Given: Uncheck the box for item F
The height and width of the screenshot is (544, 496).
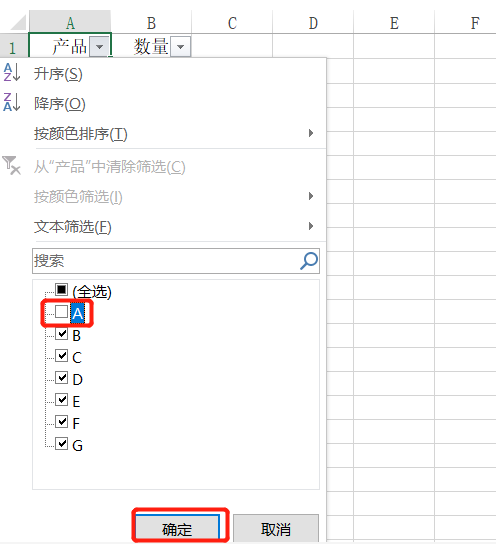Looking at the screenshot, I should pos(61,422).
